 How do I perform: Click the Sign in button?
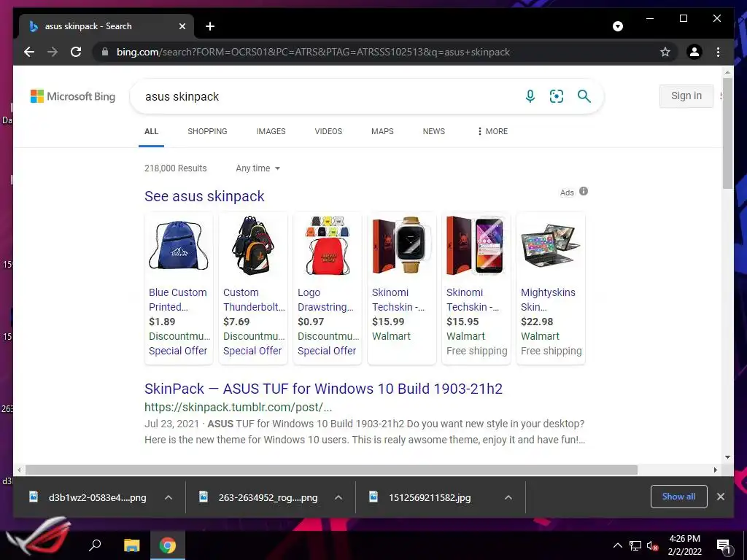(686, 96)
